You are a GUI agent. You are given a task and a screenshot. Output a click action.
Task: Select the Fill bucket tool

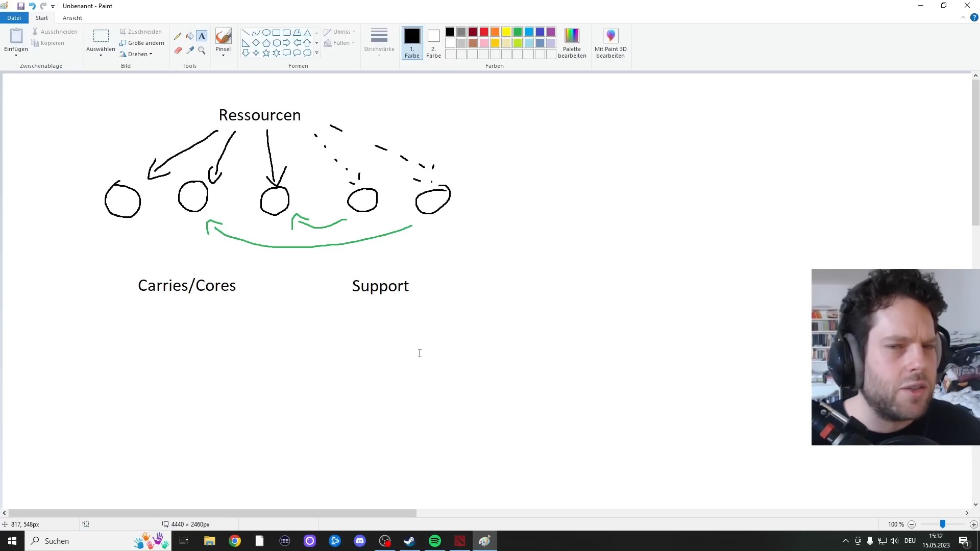(190, 36)
